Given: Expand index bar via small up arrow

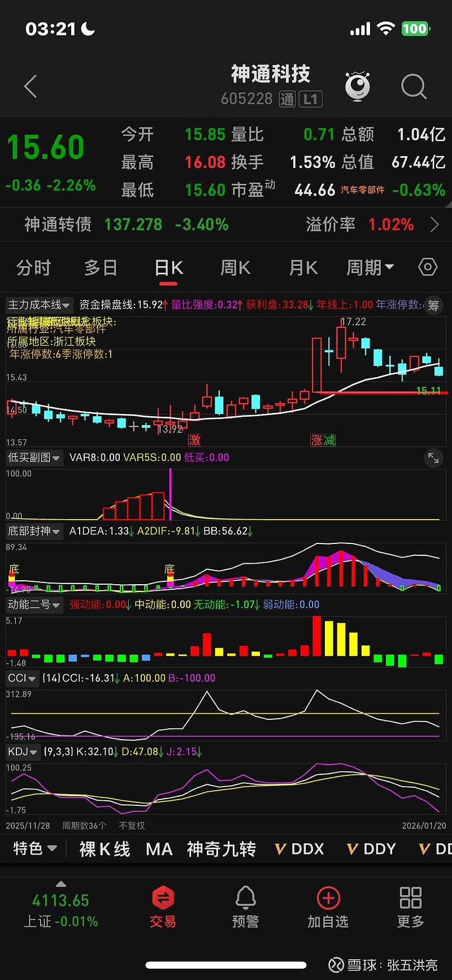Looking at the screenshot, I should (x=61, y=884).
